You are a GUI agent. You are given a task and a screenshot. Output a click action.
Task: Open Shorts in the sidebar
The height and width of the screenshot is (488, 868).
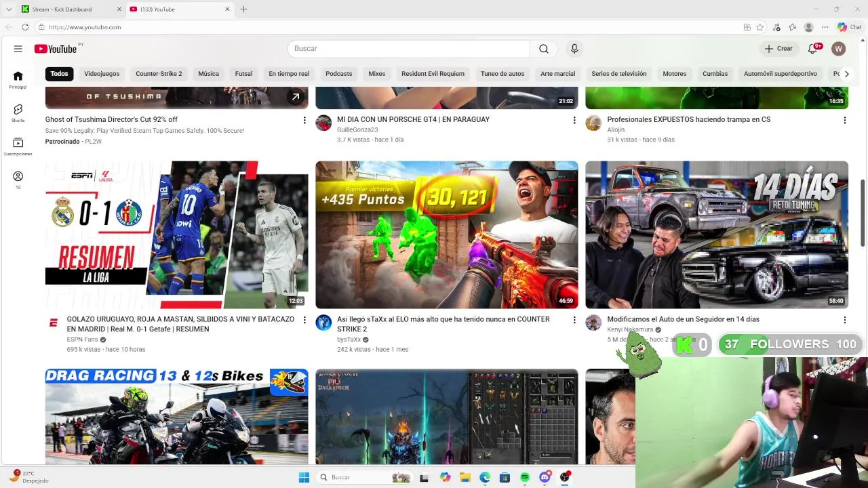pos(18,113)
